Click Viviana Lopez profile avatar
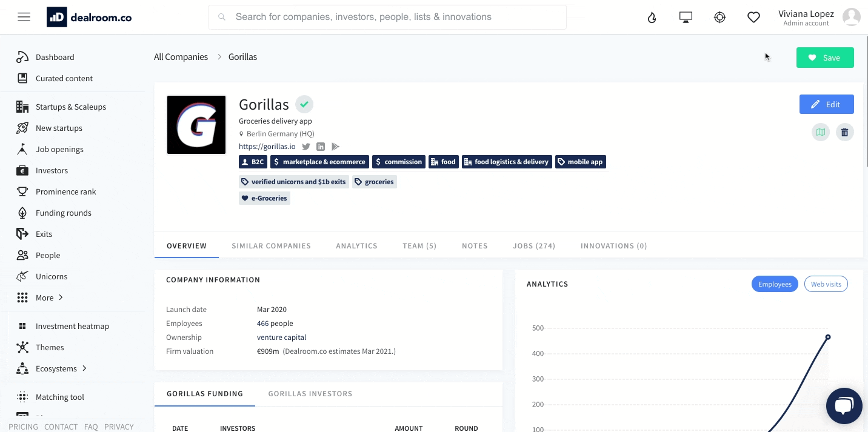Viewport: 868px width, 432px height. [x=852, y=17]
